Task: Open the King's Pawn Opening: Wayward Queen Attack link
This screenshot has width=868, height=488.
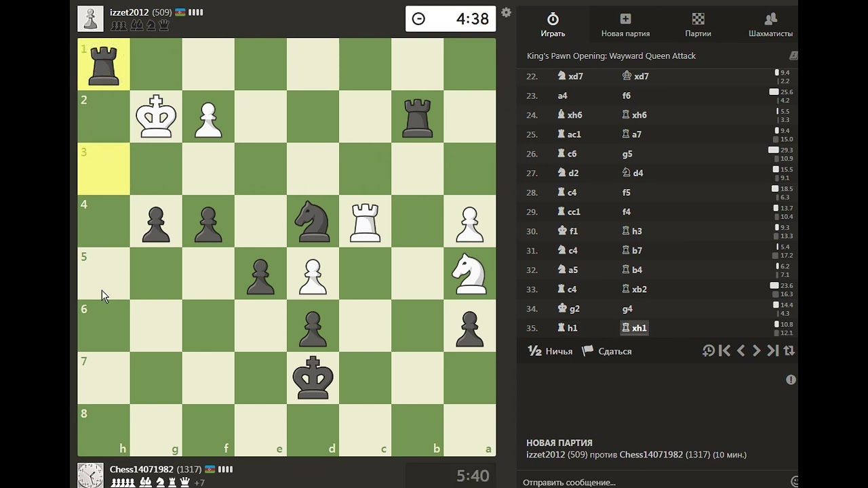Action: point(611,56)
